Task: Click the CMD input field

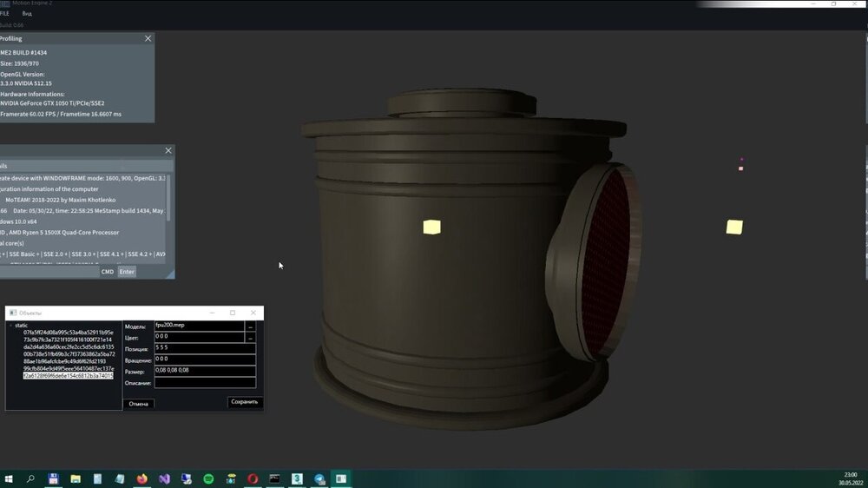Action: click(x=48, y=272)
